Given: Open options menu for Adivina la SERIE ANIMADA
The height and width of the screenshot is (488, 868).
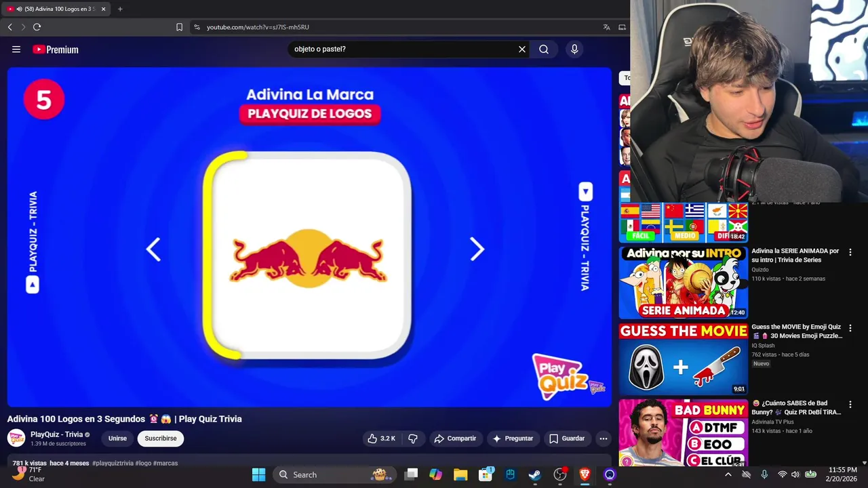Looking at the screenshot, I should coord(850,252).
